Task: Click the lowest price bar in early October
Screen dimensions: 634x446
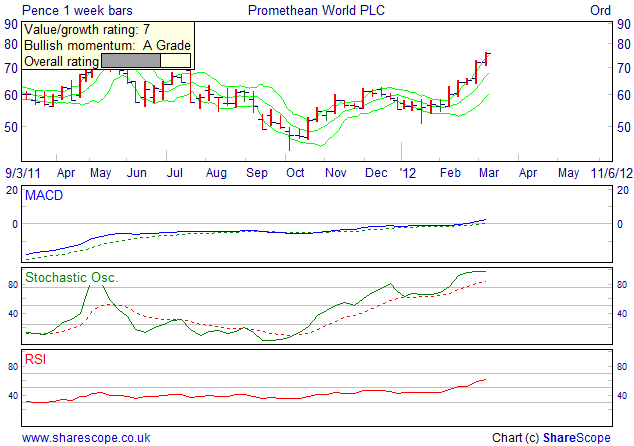Action: pyautogui.click(x=290, y=139)
